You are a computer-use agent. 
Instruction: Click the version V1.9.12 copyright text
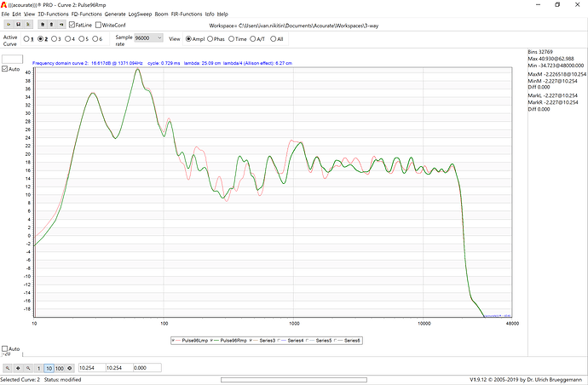526,379
